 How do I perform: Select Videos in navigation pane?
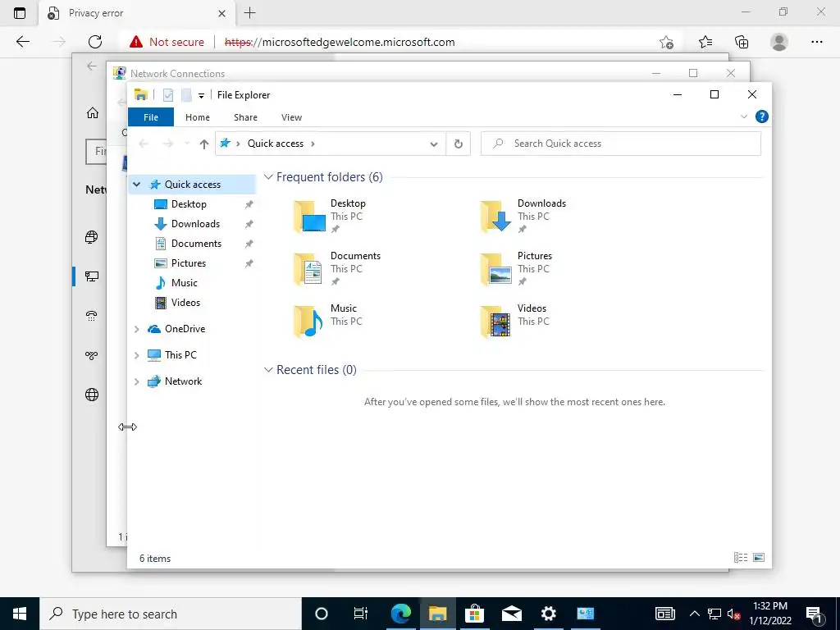[x=185, y=303]
